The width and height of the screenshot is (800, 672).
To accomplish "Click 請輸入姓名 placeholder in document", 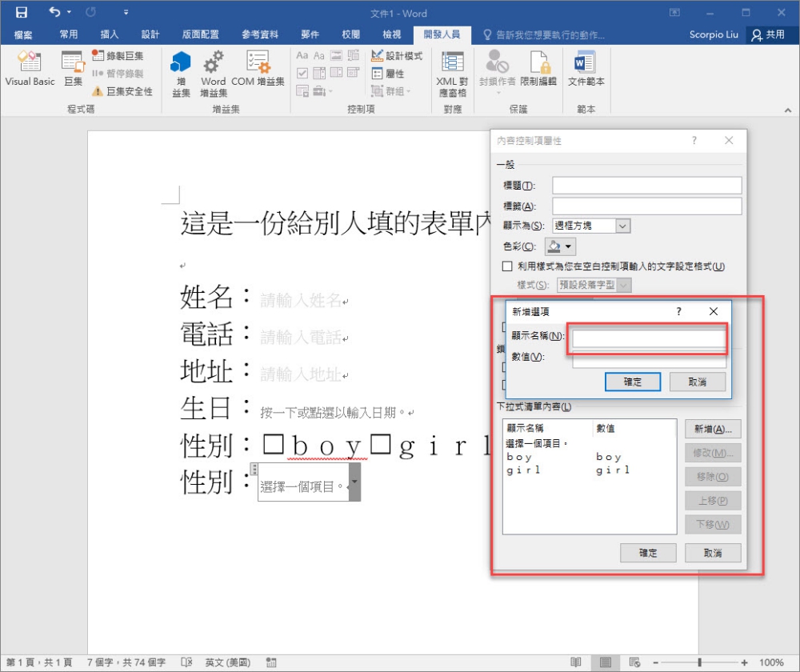I will point(301,300).
